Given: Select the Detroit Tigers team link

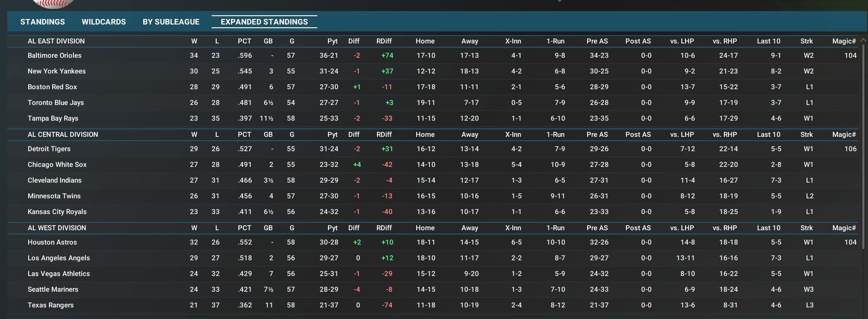Looking at the screenshot, I should 49,149.
